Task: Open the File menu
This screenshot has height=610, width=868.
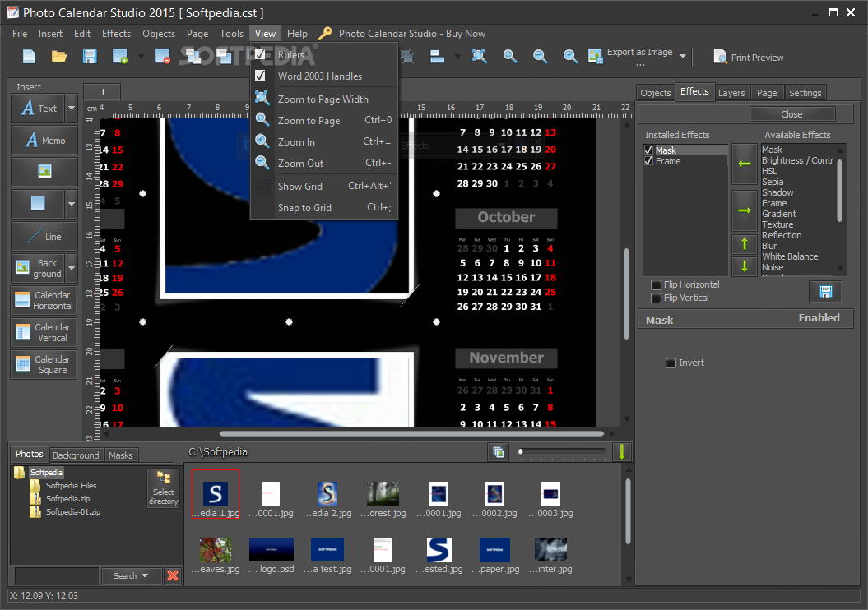Action: (x=20, y=34)
